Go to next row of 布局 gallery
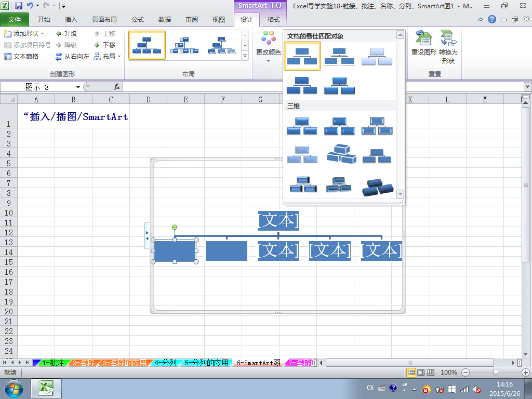The image size is (532, 399). point(245,45)
